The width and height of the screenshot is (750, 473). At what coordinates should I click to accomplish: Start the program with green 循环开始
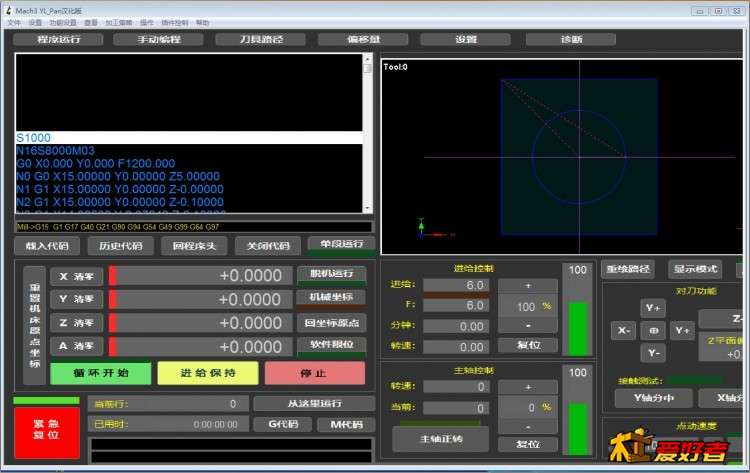point(100,373)
